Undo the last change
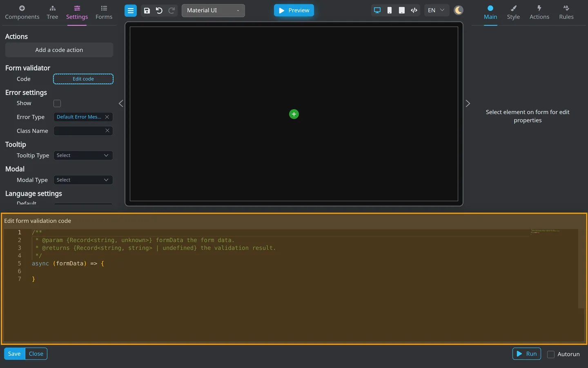The width and height of the screenshot is (588, 368). (159, 11)
